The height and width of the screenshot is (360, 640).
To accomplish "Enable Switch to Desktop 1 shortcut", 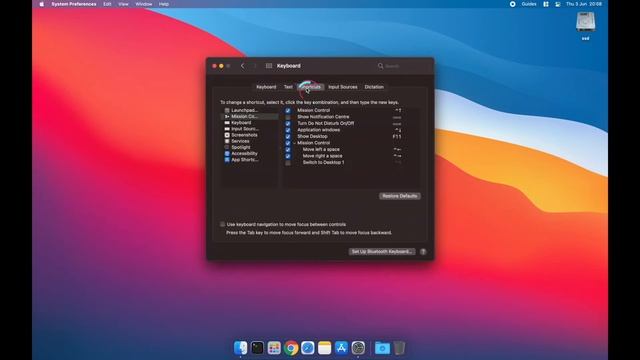I will (288, 163).
